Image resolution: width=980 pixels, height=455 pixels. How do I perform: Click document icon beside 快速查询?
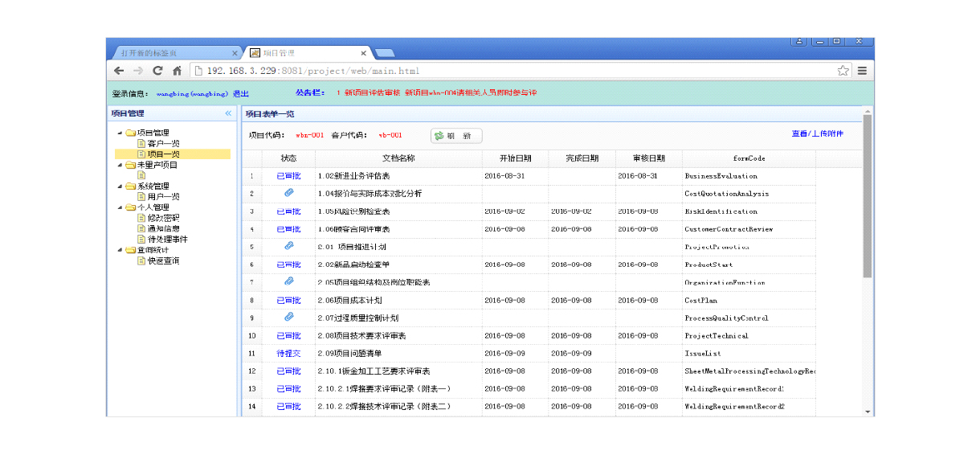pos(141,260)
